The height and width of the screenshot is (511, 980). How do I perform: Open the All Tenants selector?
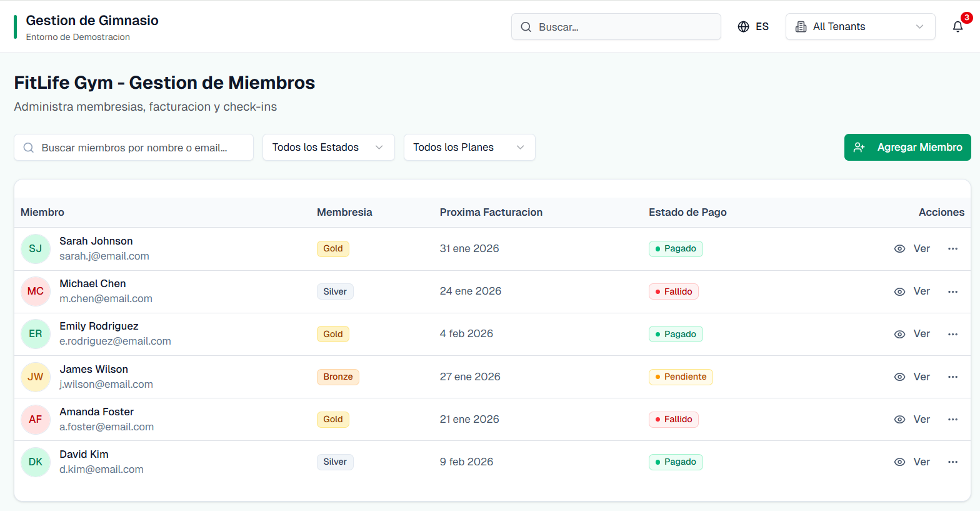[x=860, y=27]
